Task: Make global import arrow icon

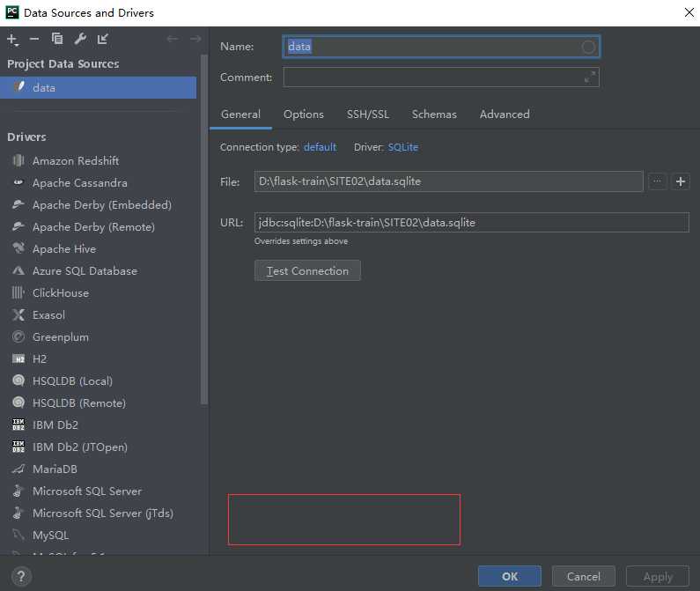Action: (103, 39)
